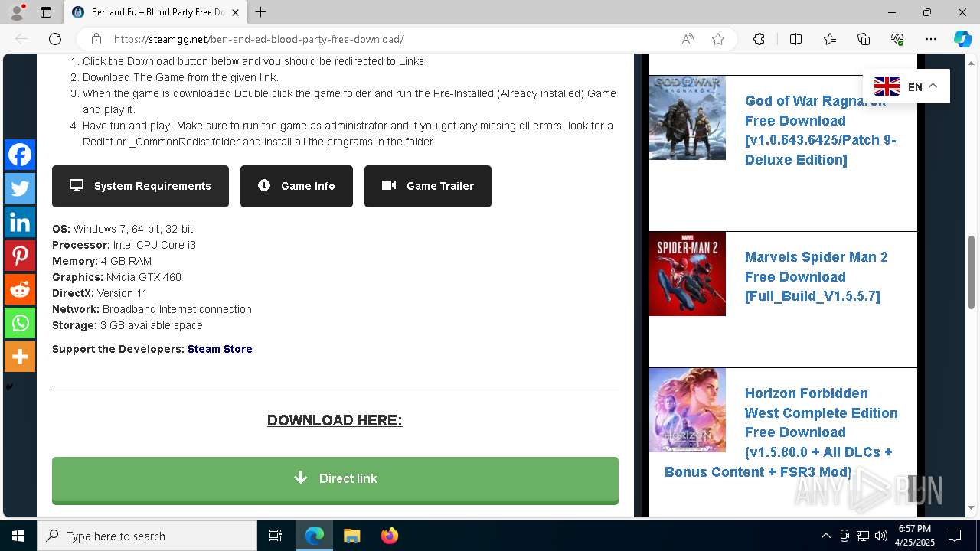980x551 pixels.
Task: Click the DOWNLOAD HERE heading
Action: pyautogui.click(x=335, y=420)
